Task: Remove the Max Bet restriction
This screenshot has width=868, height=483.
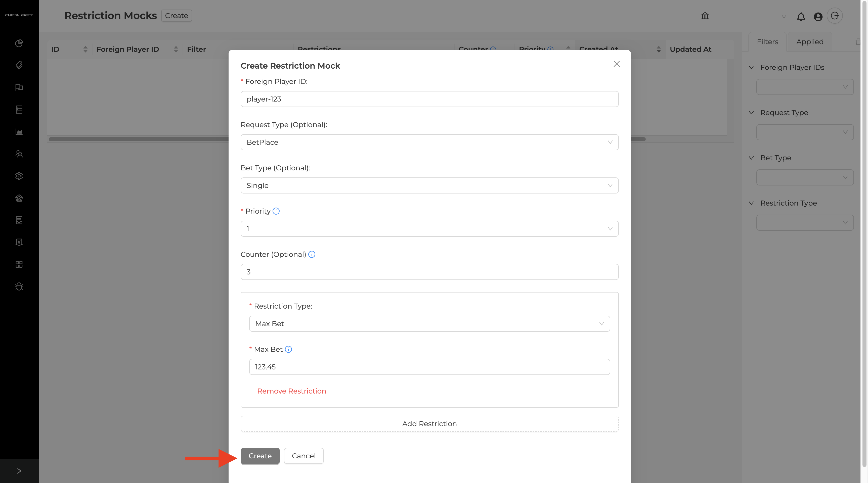Action: (x=291, y=391)
